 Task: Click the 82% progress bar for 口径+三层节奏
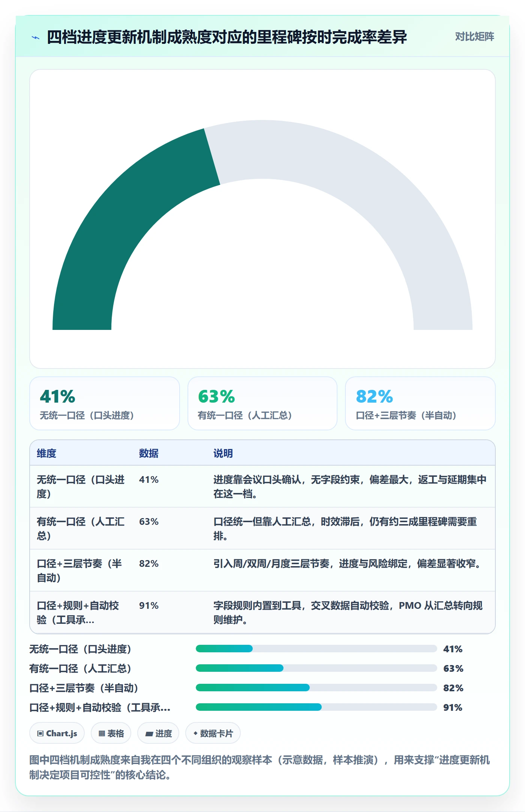pos(316,688)
